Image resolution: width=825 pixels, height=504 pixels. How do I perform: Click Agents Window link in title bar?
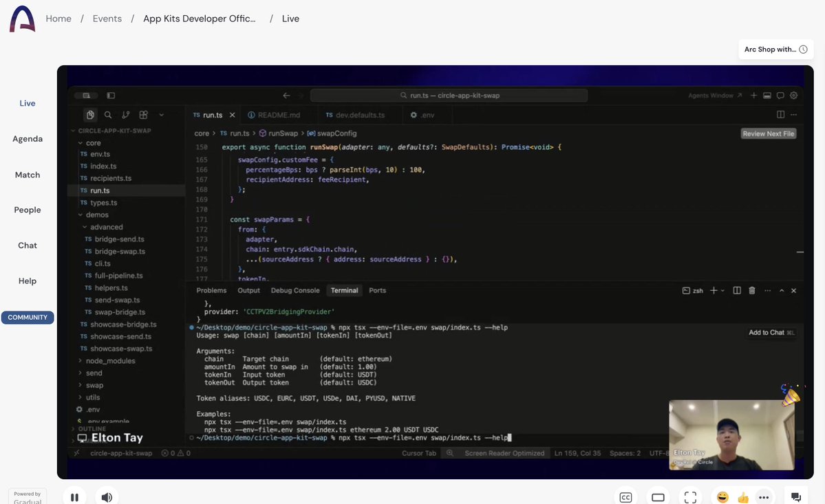pos(714,96)
